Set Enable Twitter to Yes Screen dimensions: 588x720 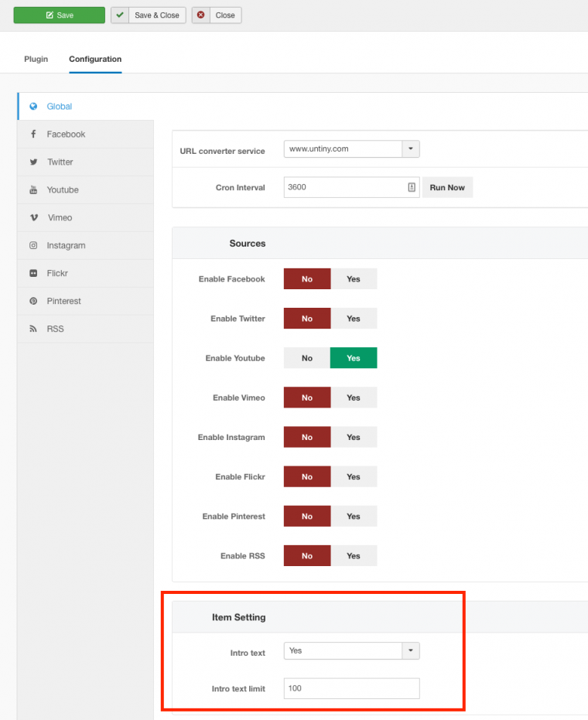tap(354, 318)
